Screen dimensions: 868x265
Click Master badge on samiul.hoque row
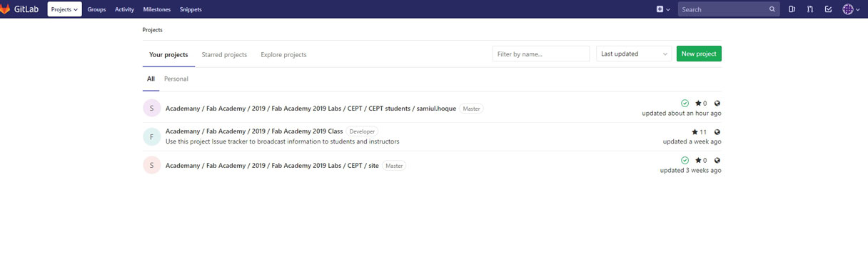coord(471,109)
